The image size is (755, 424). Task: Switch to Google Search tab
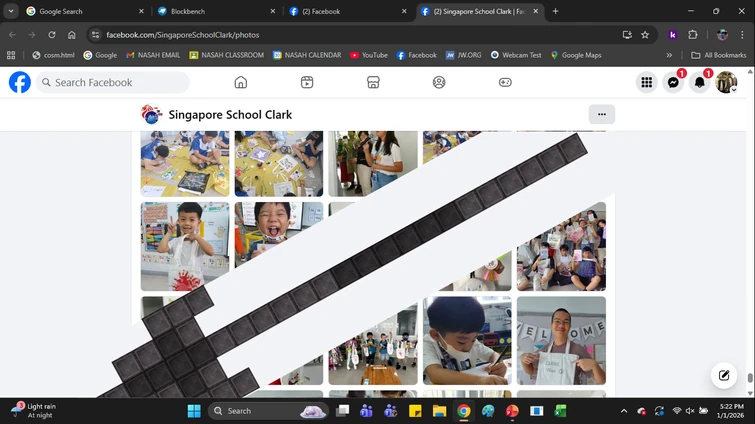coord(84,11)
